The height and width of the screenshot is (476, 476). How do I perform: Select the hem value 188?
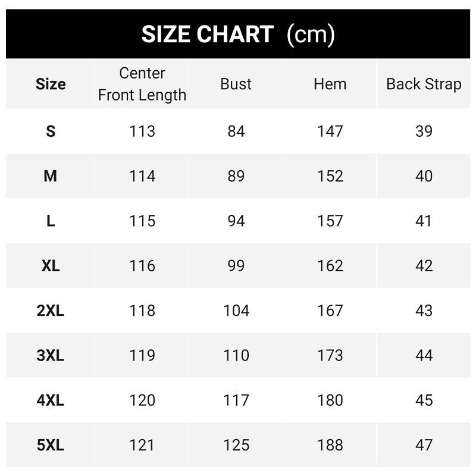pyautogui.click(x=330, y=445)
